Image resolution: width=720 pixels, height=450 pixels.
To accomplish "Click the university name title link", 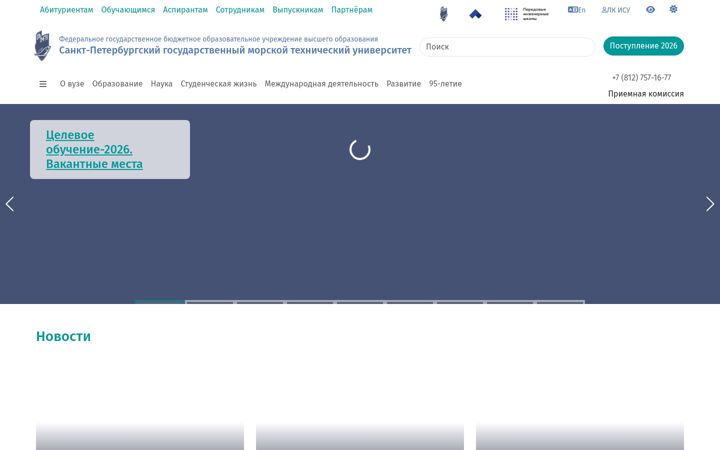I will point(235,51).
